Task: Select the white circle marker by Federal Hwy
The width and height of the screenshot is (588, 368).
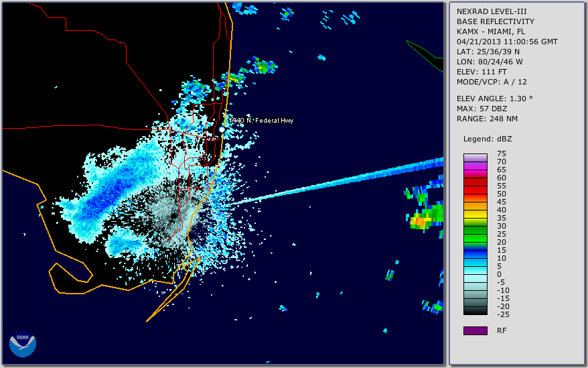Action: tap(222, 129)
